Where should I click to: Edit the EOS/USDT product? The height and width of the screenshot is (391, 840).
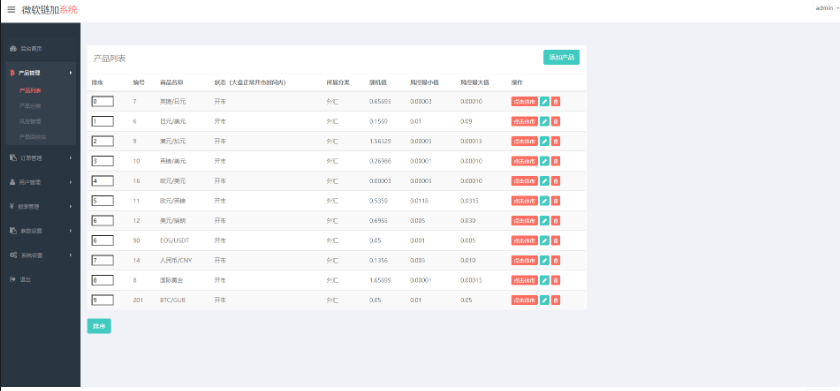pos(544,240)
